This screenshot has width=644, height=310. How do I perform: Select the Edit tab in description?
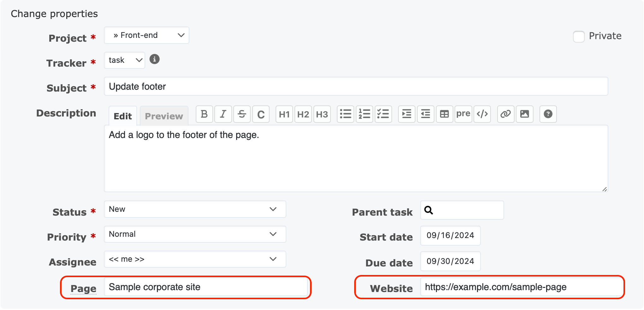(x=123, y=116)
